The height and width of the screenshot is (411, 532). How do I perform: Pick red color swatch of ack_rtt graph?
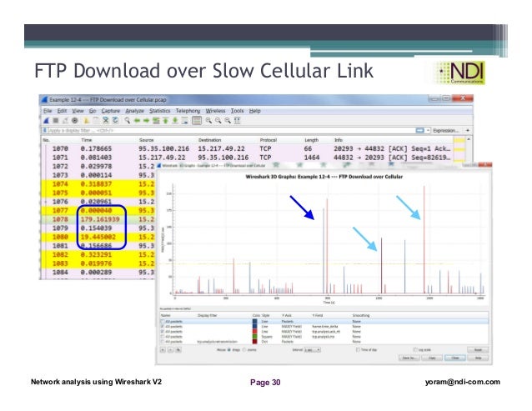(x=255, y=331)
